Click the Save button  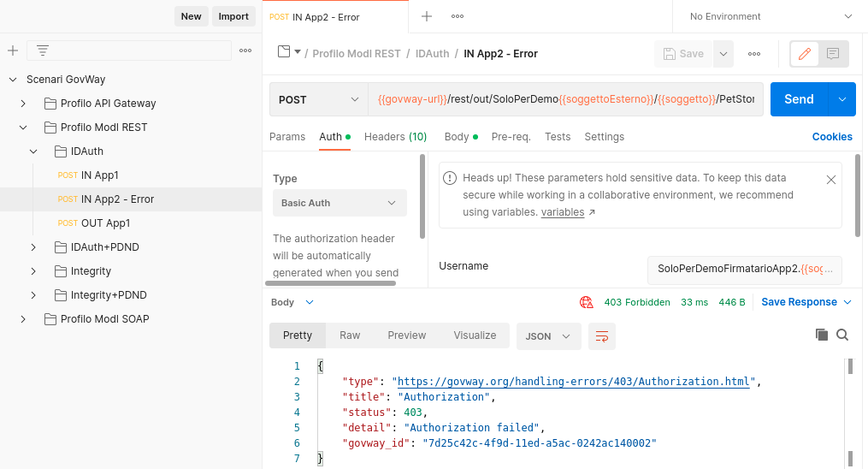[683, 54]
